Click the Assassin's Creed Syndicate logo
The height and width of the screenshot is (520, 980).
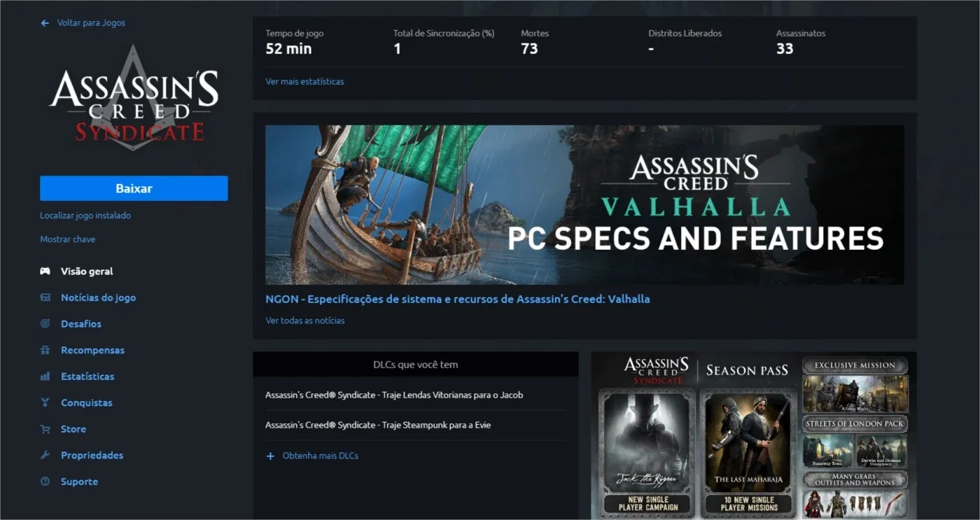point(134,97)
